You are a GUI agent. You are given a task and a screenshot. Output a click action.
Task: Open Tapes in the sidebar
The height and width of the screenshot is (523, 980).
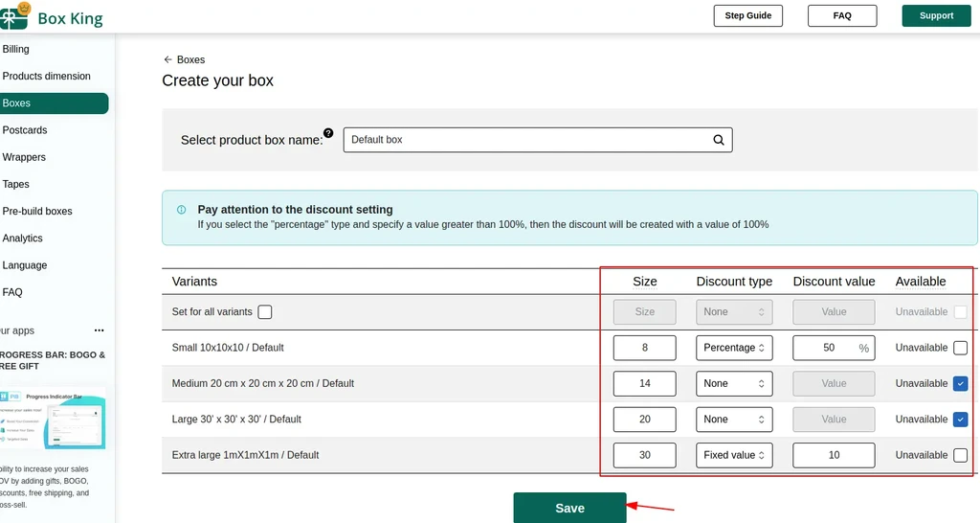click(15, 184)
